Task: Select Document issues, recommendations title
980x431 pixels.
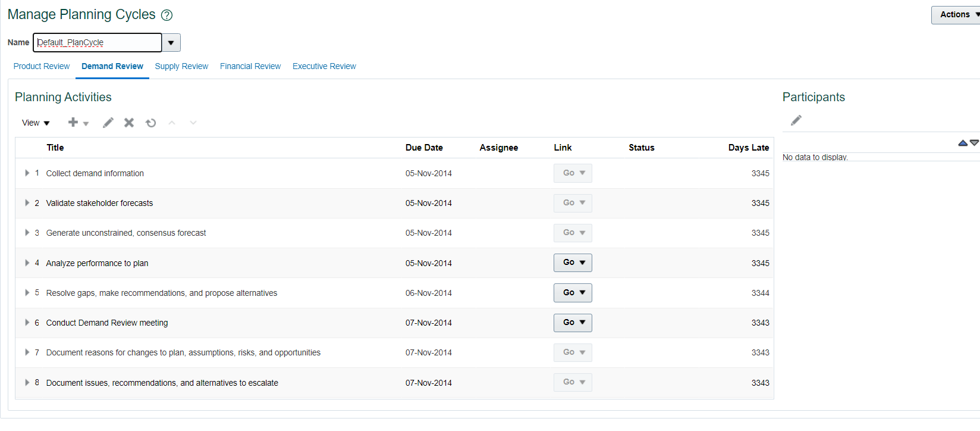Action: [x=162, y=383]
